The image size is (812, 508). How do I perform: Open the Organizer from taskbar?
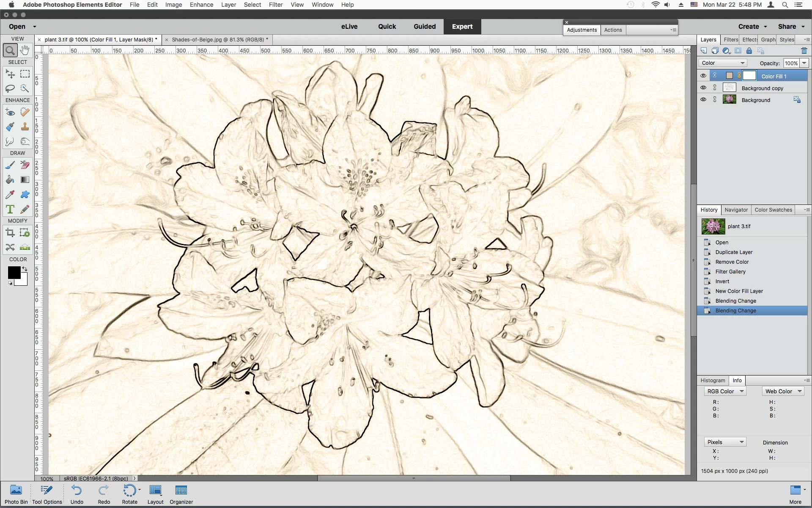[x=181, y=494]
